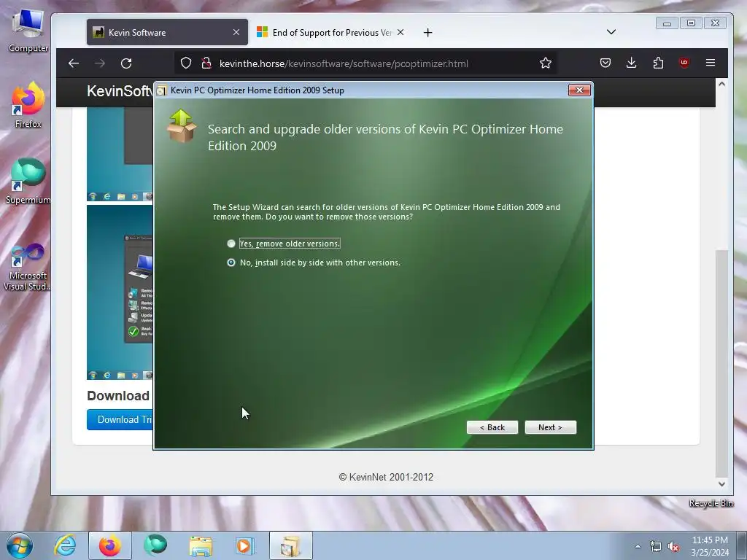Click the page scrollbar down arrow

pos(721,484)
